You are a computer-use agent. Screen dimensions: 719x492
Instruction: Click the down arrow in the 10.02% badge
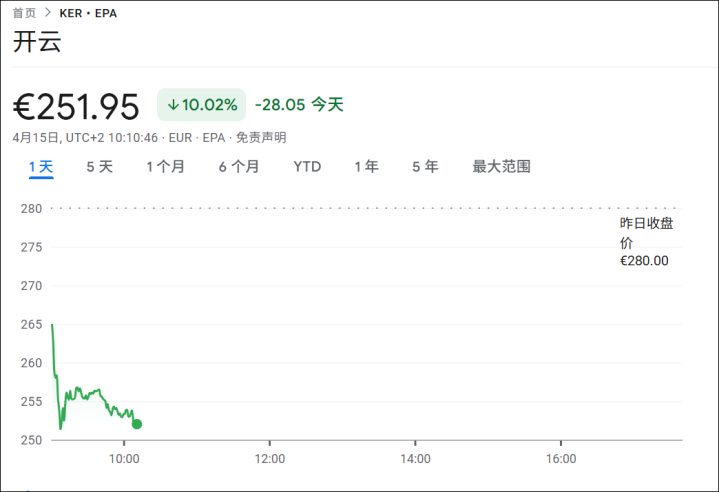(x=173, y=105)
